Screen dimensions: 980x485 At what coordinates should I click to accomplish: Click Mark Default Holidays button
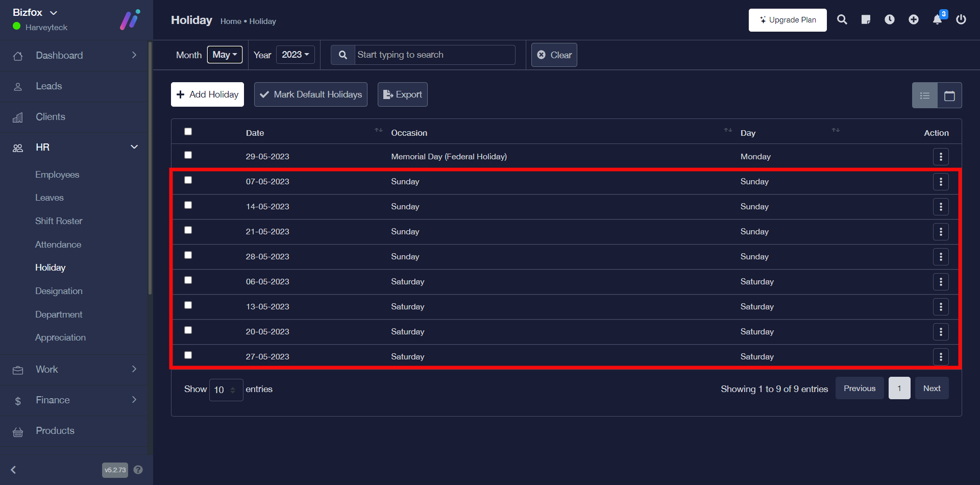310,94
